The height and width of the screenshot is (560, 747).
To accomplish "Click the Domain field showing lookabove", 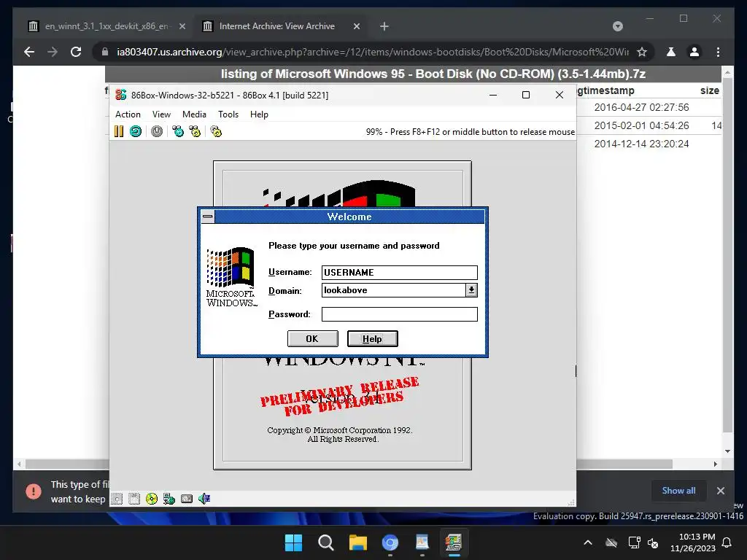I will (x=393, y=290).
